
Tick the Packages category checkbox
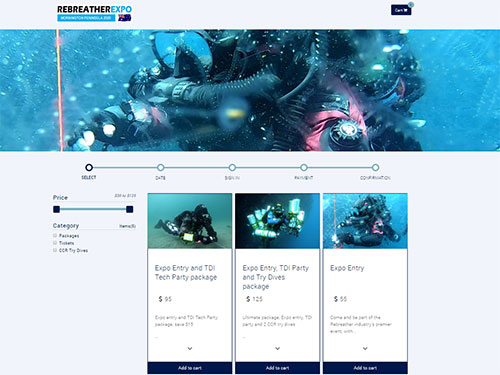tap(55, 236)
